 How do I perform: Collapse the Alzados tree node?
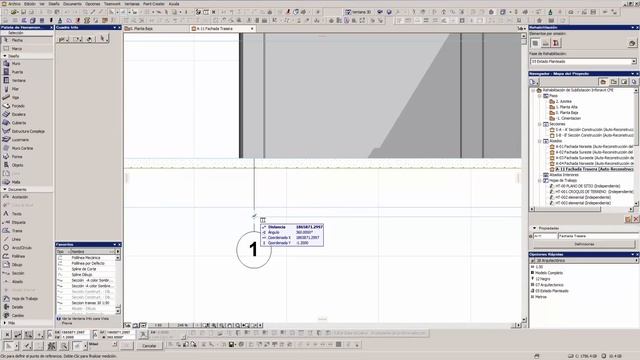pyautogui.click(x=540, y=141)
